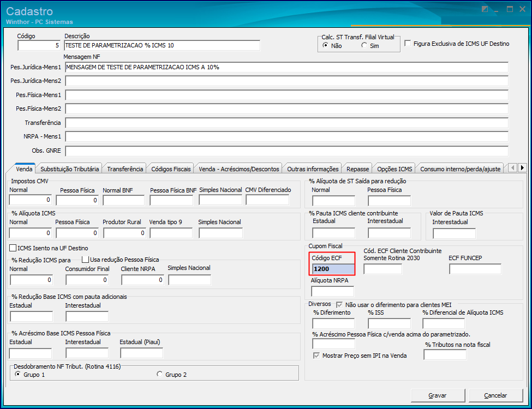Click the Pes.Jurídica-Mens1 message field
The height and width of the screenshot is (409, 532).
tap(286, 67)
